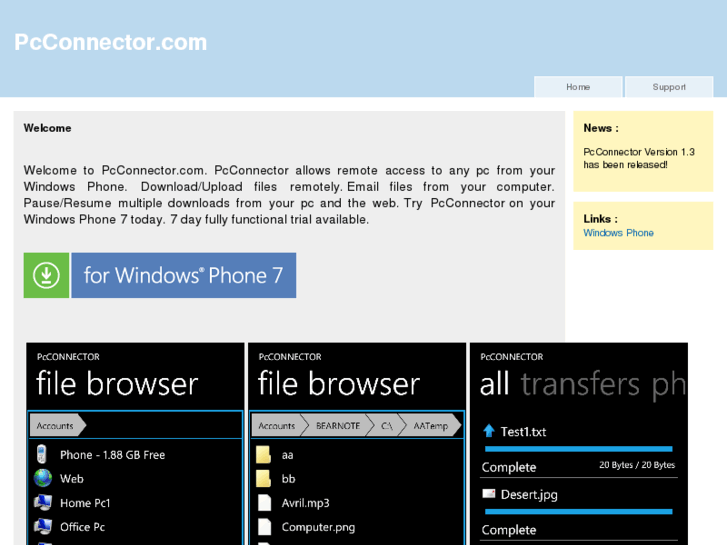Click the Accounts breadcrumb in first file browser

pyautogui.click(x=58, y=425)
